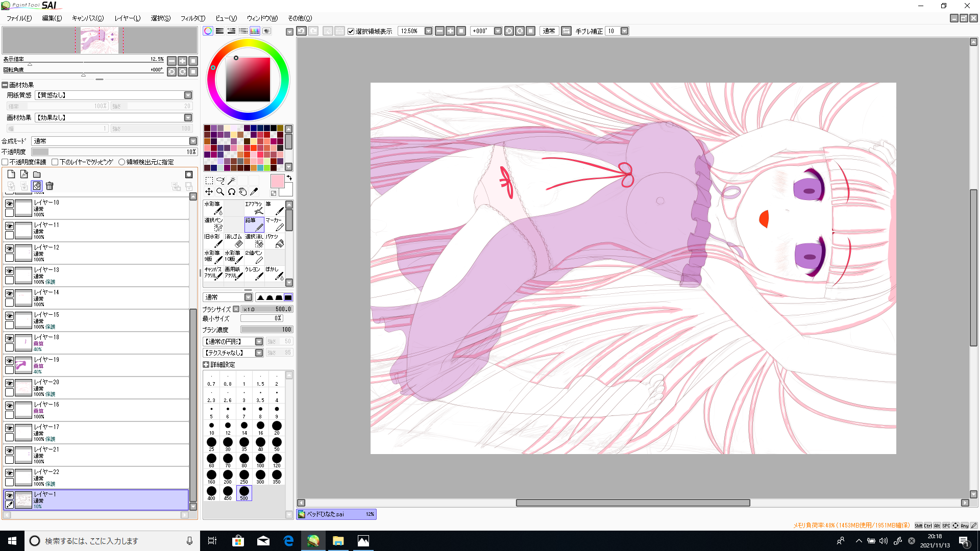Viewport: 980px width, 551px height.
Task: Choose the クレヨン crayon tool
Action: [x=254, y=273]
